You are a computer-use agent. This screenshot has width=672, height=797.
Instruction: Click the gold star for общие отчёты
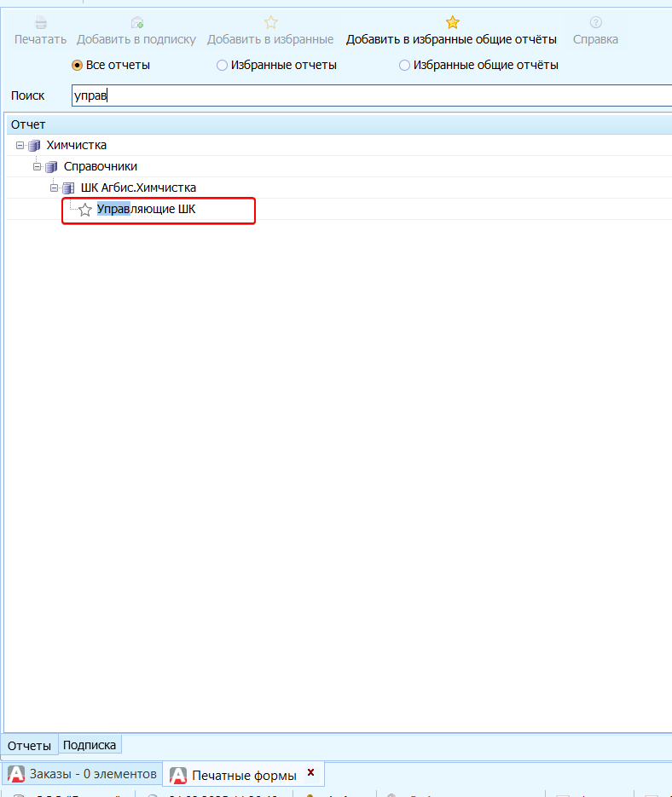(x=452, y=23)
